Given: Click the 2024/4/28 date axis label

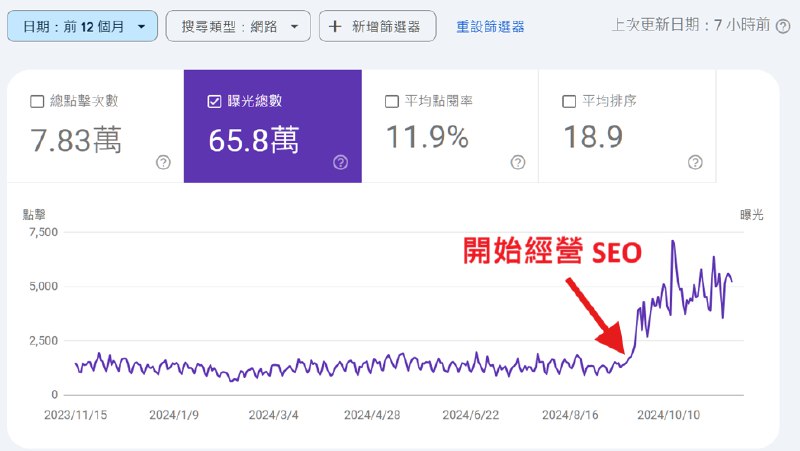Looking at the screenshot, I should point(372,415).
